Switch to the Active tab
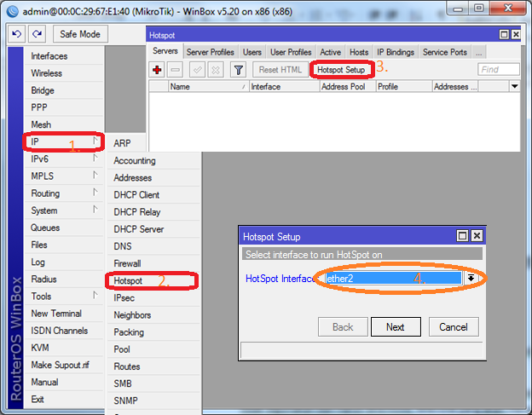Image resolution: width=532 pixels, height=415 pixels. (x=331, y=52)
